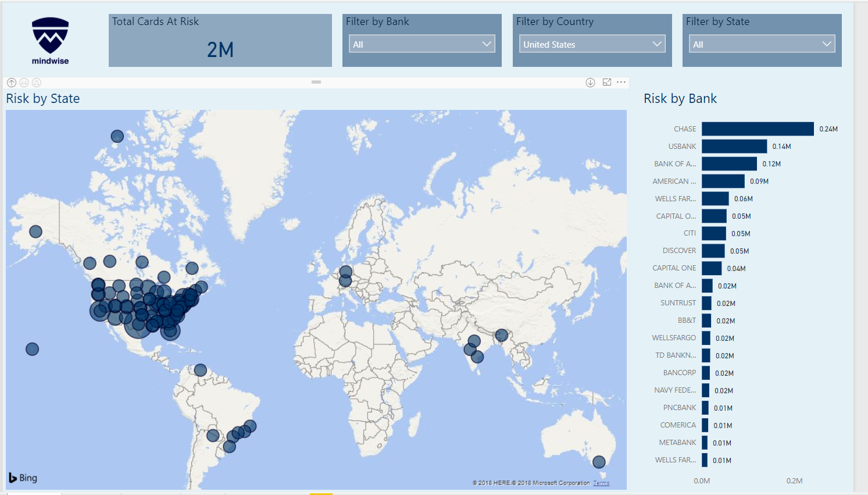Select the map bubble over Australia
Screen dimensions: 868x495
pyautogui.click(x=599, y=462)
